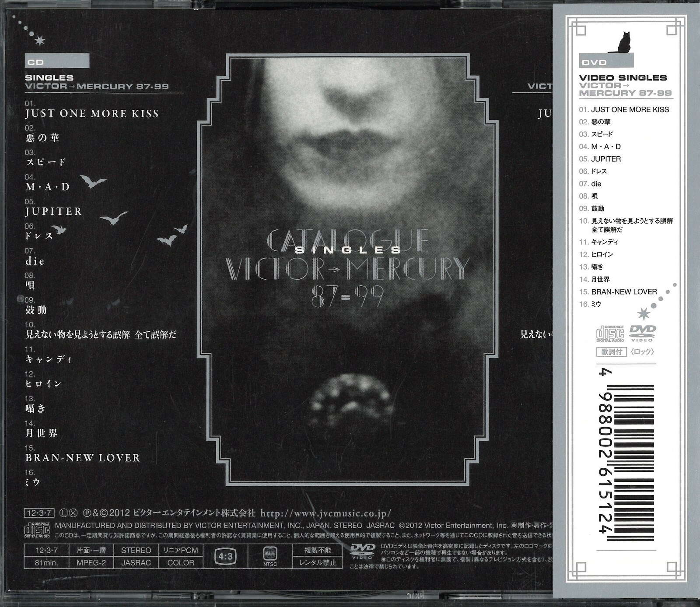Select 悪の華 in the DVD obi list
700x607 pixels.
pyautogui.click(x=601, y=122)
